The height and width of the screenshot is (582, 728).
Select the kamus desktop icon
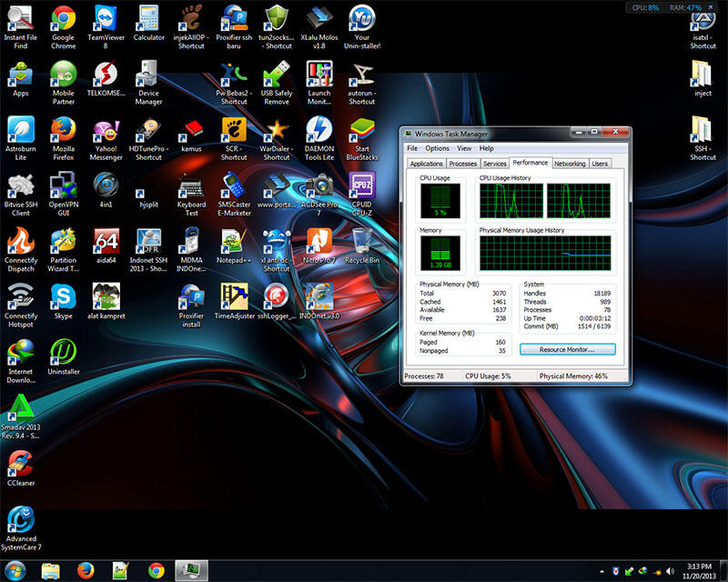click(191, 135)
